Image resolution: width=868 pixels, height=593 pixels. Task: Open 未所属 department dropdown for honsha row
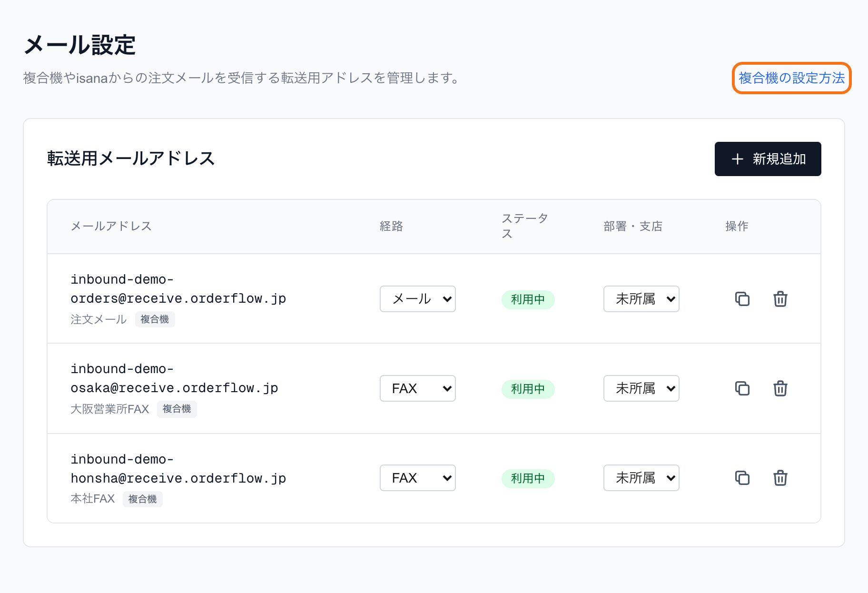pyautogui.click(x=641, y=478)
